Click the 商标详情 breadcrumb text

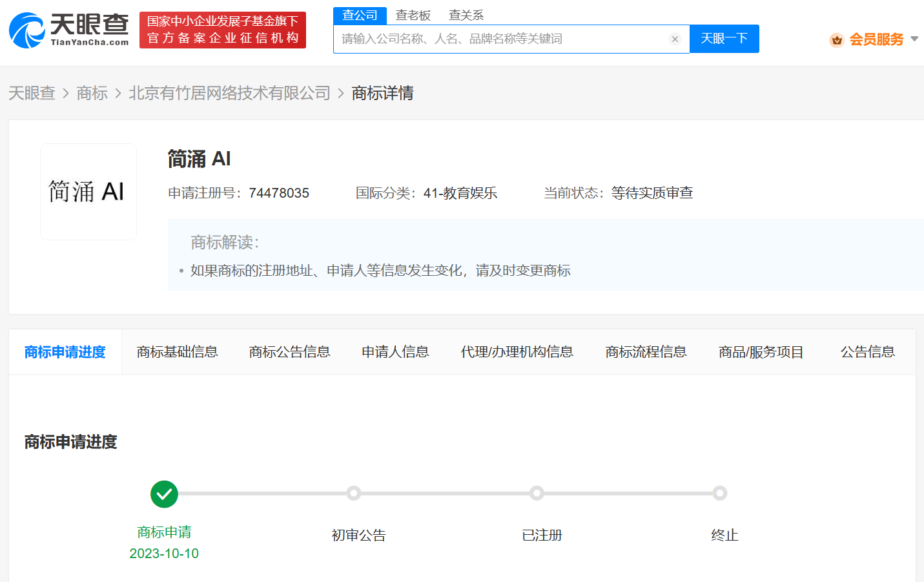[383, 93]
